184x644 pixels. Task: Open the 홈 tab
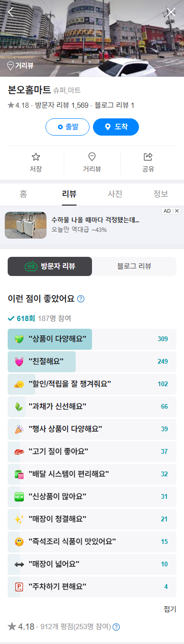[x=23, y=194]
